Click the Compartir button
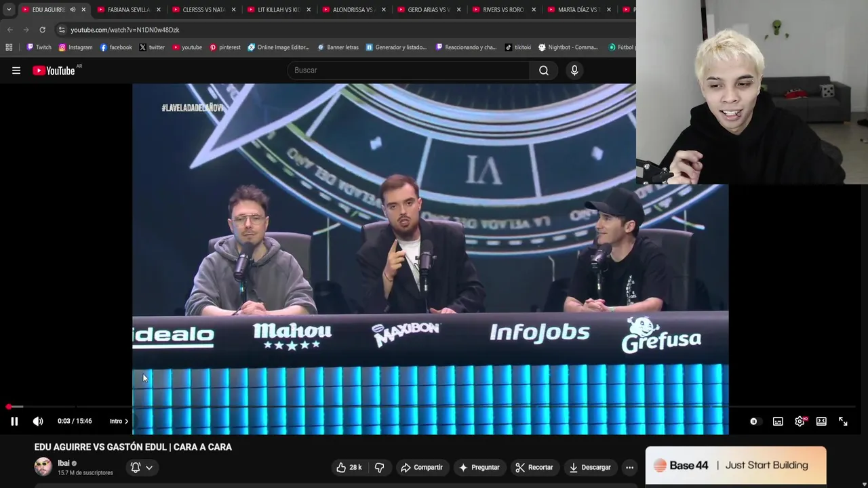The width and height of the screenshot is (868, 488). (x=421, y=467)
